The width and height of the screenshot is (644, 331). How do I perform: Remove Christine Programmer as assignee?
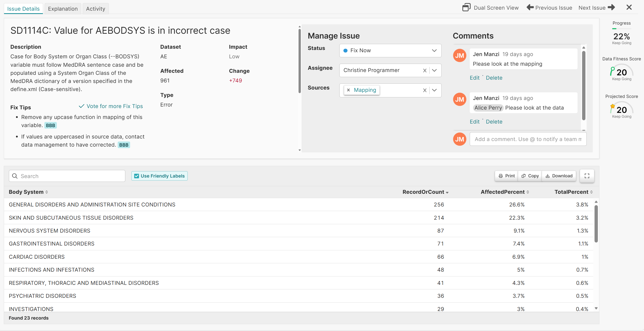(x=425, y=70)
